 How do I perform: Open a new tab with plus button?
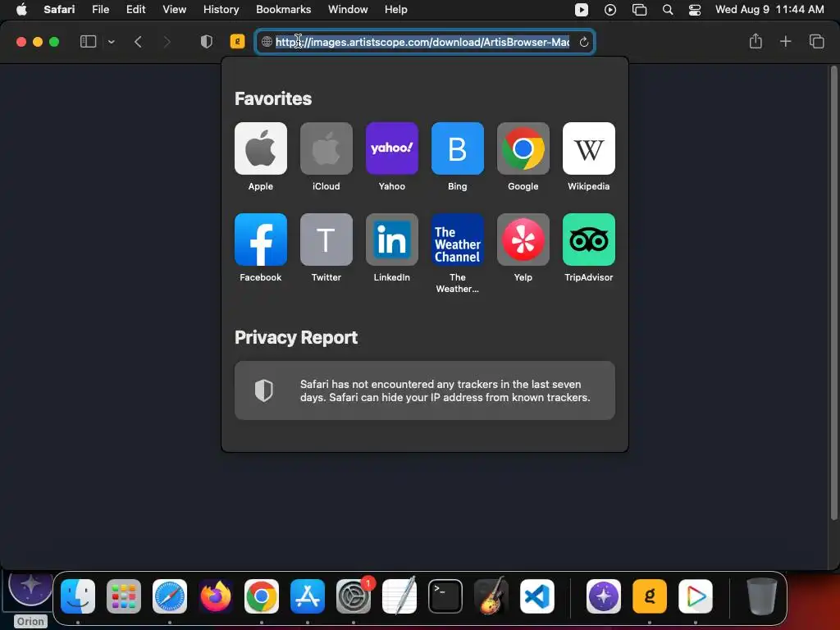click(785, 41)
